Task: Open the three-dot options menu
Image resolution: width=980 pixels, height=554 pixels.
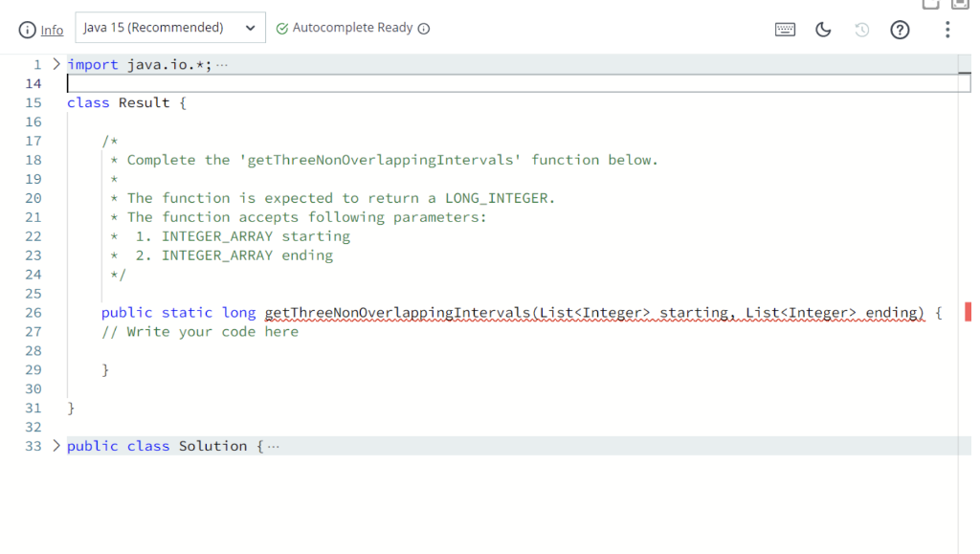Action: [947, 30]
